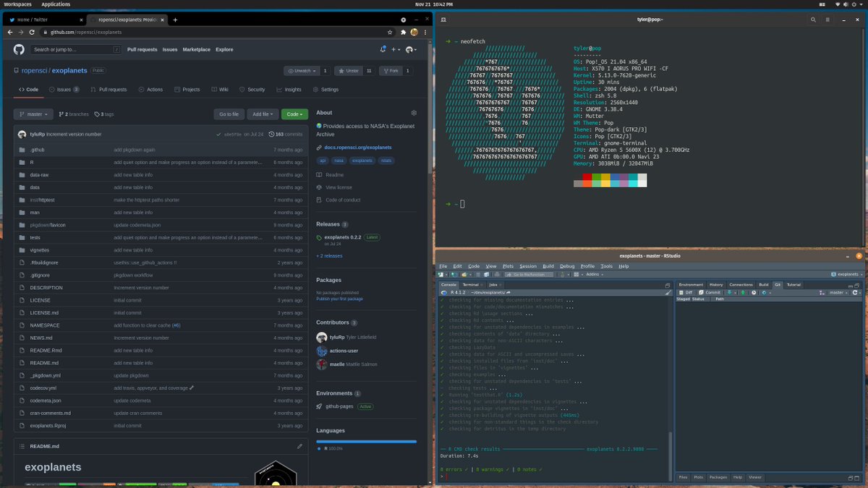Open the vignettes folder
The image size is (868, 488).
[x=39, y=250]
